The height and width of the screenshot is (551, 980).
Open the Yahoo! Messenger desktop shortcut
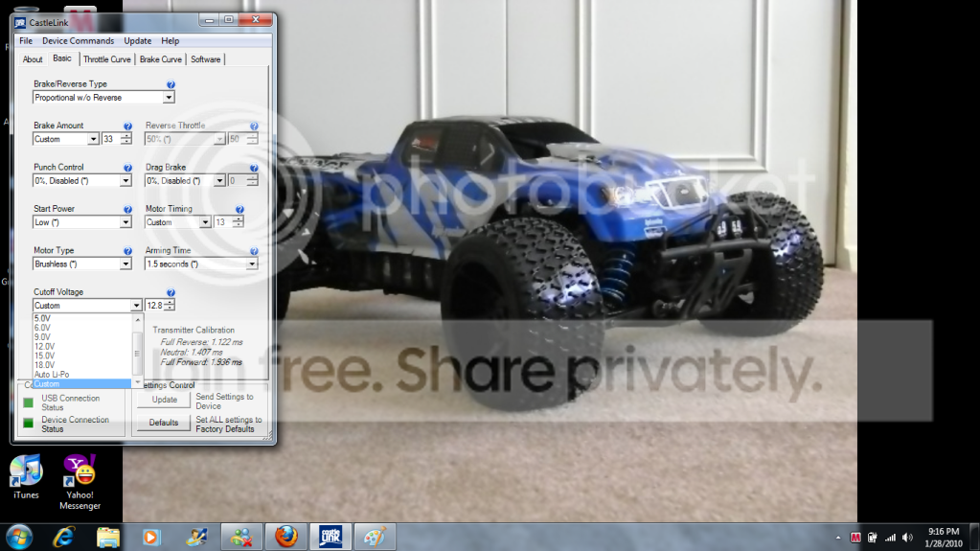(x=80, y=482)
